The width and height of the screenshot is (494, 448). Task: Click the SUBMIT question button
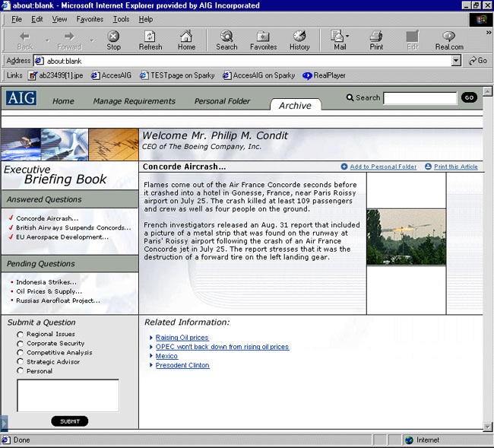click(x=69, y=421)
